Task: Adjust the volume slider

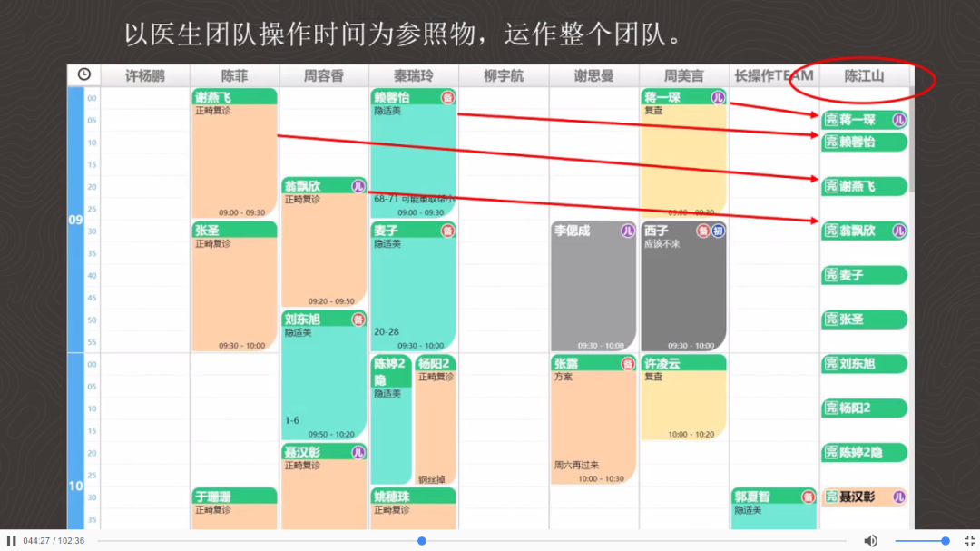Action: pos(922,540)
